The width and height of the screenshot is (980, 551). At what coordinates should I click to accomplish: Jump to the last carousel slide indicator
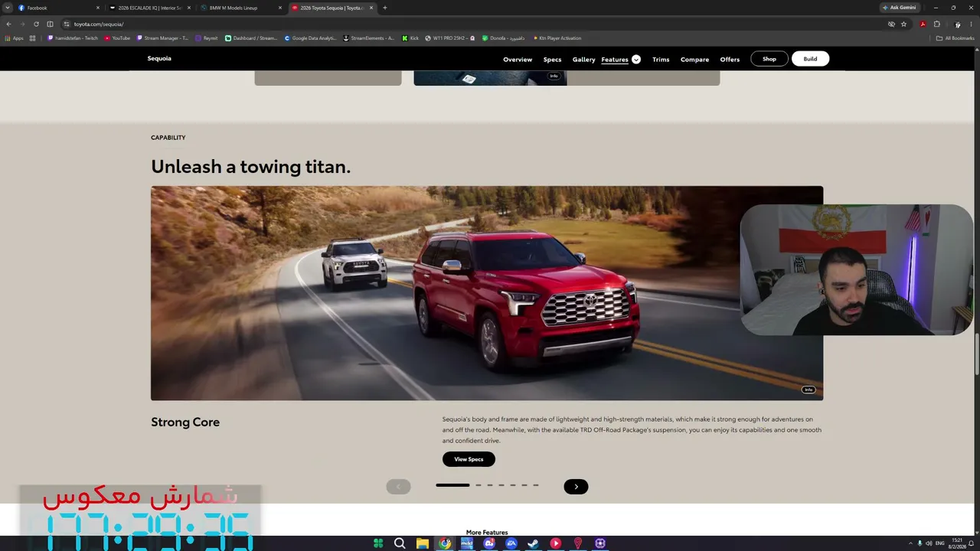[536, 485]
